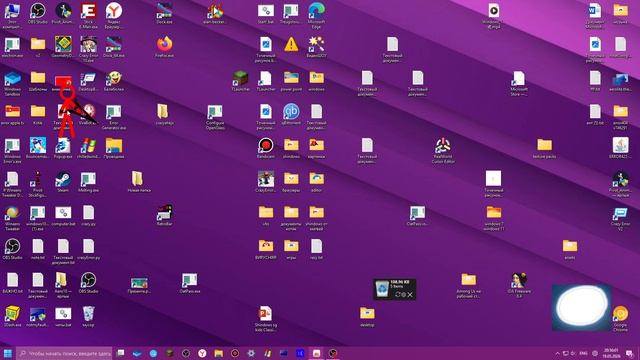The height and width of the screenshot is (360, 640).
Task: Select the yellow warning triangle desktop icon
Action: click(291, 44)
